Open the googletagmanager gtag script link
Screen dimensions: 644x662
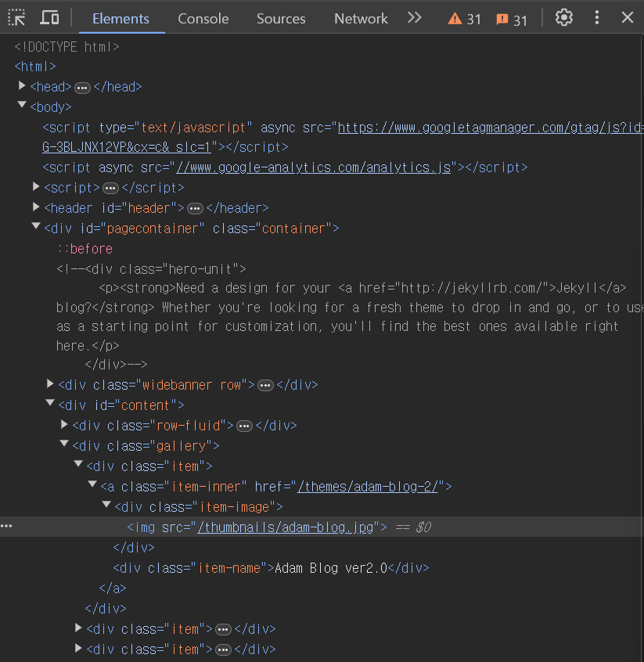click(x=491, y=128)
